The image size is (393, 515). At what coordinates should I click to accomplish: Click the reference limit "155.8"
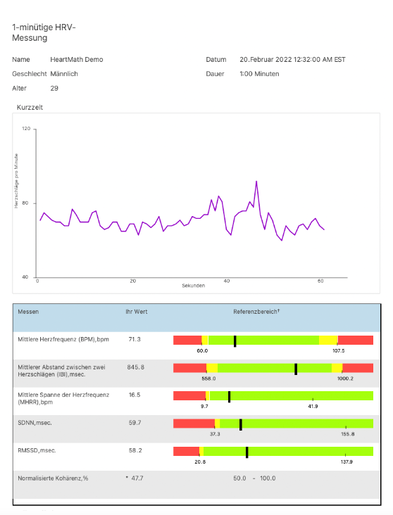click(348, 434)
